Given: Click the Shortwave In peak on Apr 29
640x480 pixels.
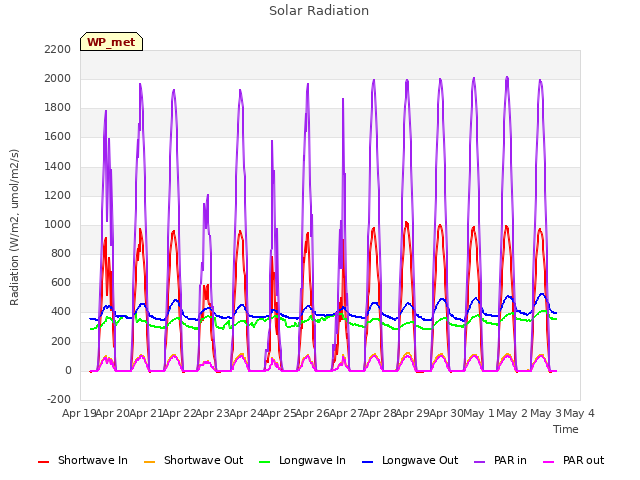Looking at the screenshot, I should coord(407,223).
